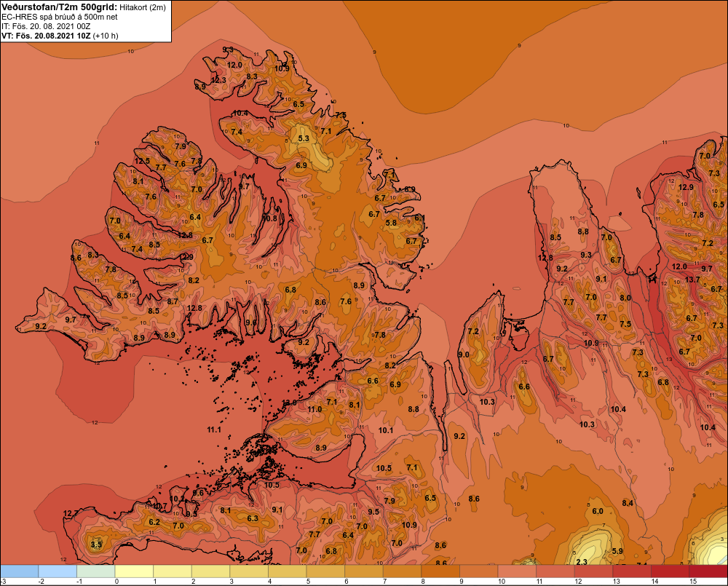This screenshot has width=728, height=586.
Task: Click the '12.3' temperature value
Action: click(x=218, y=80)
